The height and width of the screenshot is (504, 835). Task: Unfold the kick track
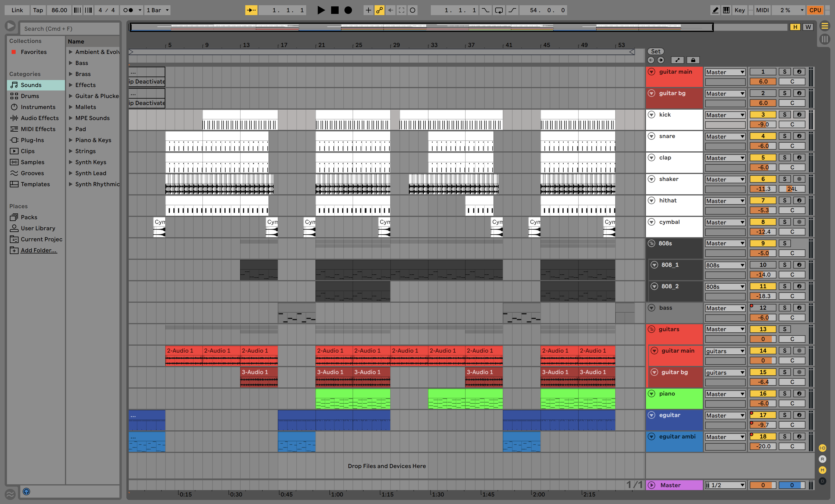point(651,115)
